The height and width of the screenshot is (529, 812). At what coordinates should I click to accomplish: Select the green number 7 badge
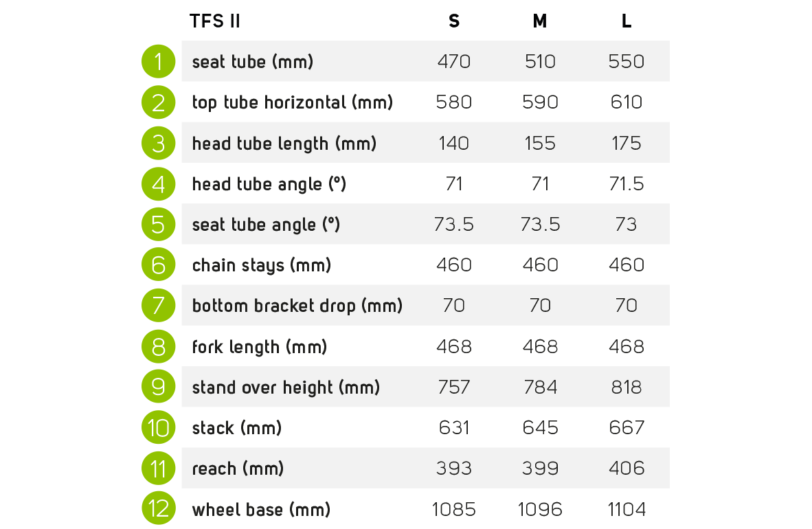pos(159,306)
